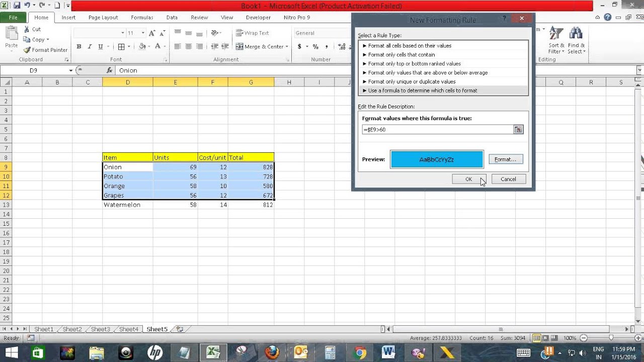Switch to Page Break Preview in status bar
Image resolution: width=644 pixels, height=362 pixels.
(x=555, y=338)
